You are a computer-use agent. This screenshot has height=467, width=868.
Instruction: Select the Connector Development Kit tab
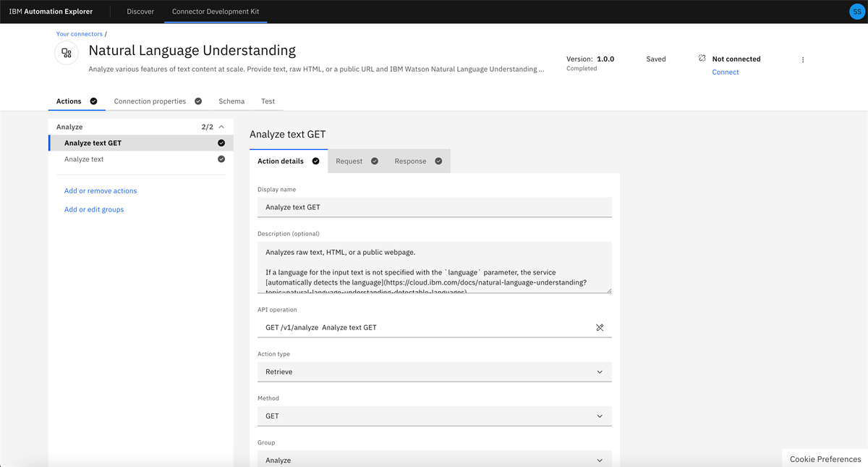[216, 12]
